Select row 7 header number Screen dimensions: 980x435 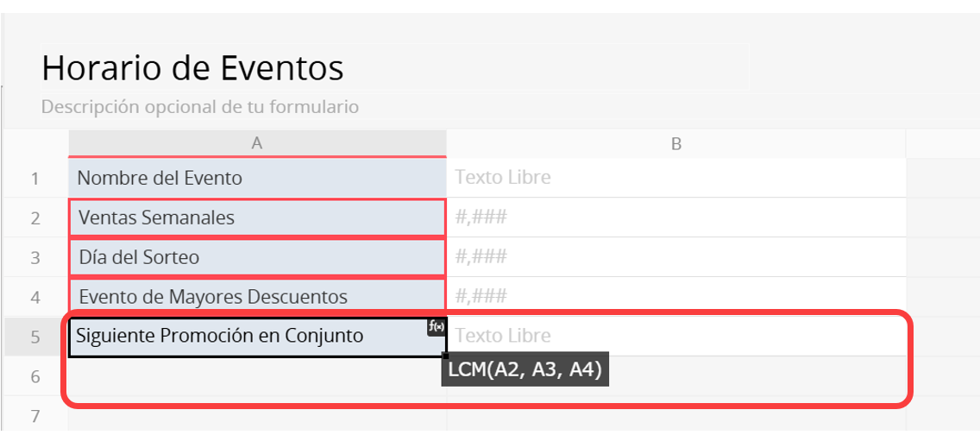[35, 416]
